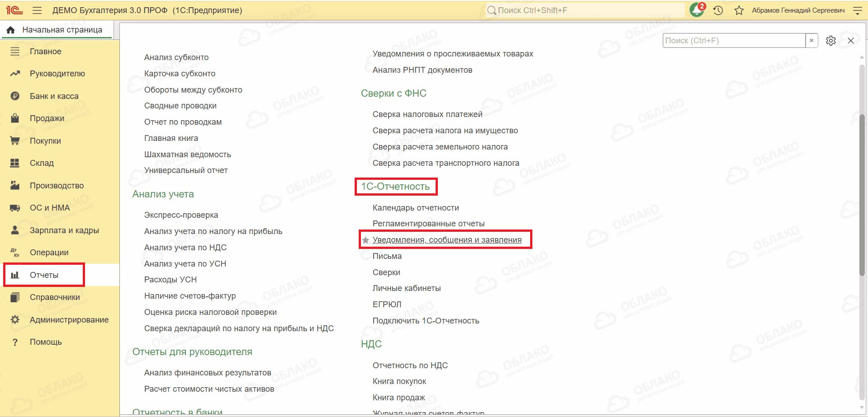Open the hamburger sections menu in title bar
The height and width of the screenshot is (417, 868).
[x=37, y=10]
